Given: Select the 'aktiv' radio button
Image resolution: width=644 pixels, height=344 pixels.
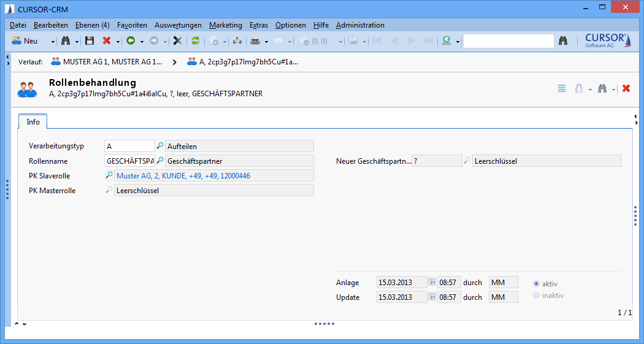Looking at the screenshot, I should point(537,284).
